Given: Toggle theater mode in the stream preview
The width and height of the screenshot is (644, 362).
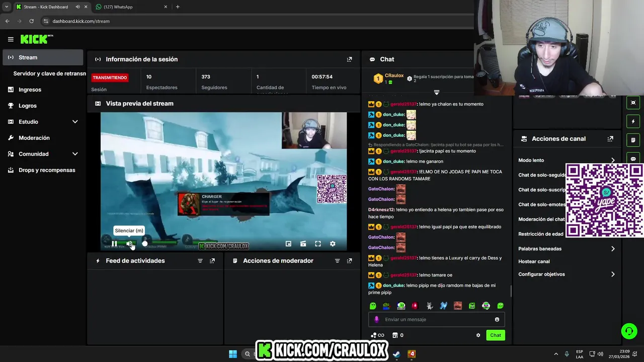Looking at the screenshot, I should 303,244.
